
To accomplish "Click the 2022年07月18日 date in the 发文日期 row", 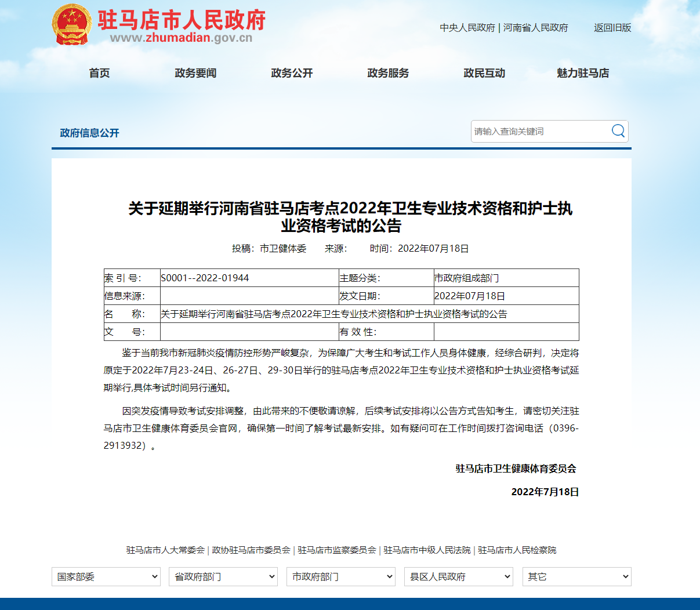I will pyautogui.click(x=470, y=296).
